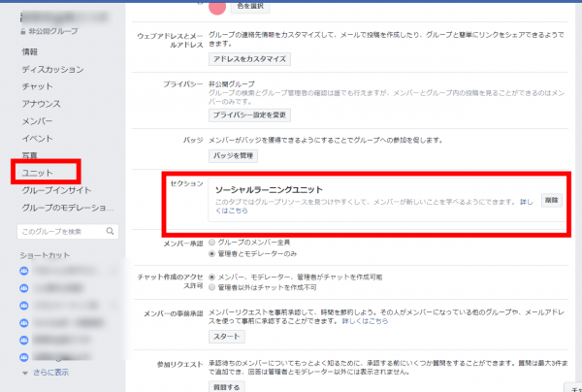This screenshot has width=582, height=392.
Task: Click アドレスをカスタマイズ button
Action: 249,59
